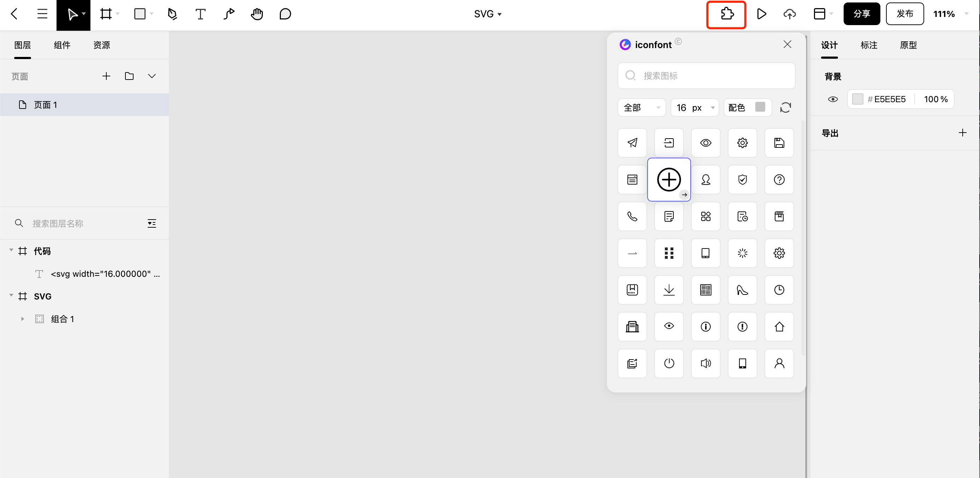The width and height of the screenshot is (980, 478).
Task: Pick the person user icon
Action: [779, 363]
